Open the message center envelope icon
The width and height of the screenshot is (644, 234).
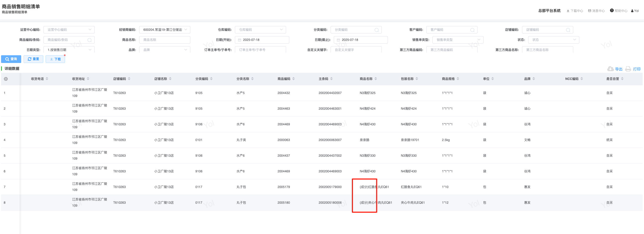(x=590, y=11)
